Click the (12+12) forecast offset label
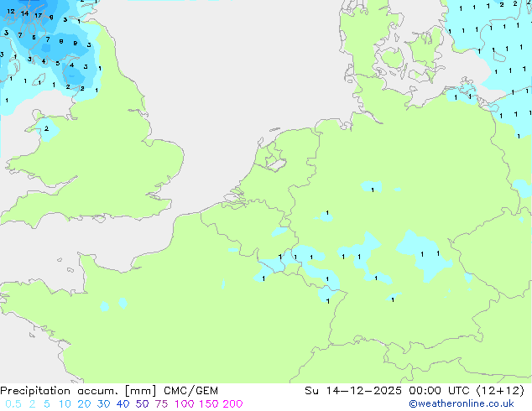This screenshot has width=532, height=411. click(500, 391)
